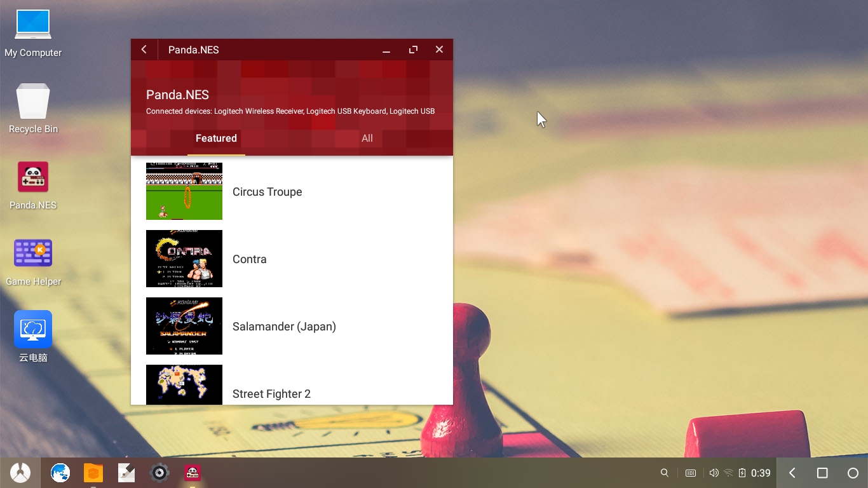
Task: Open Game Helper desktop icon
Action: click(33, 254)
